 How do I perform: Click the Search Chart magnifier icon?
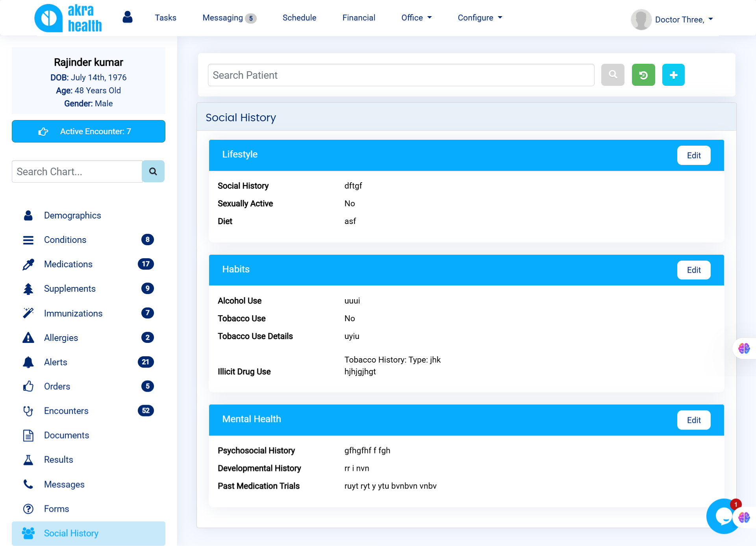(x=153, y=171)
